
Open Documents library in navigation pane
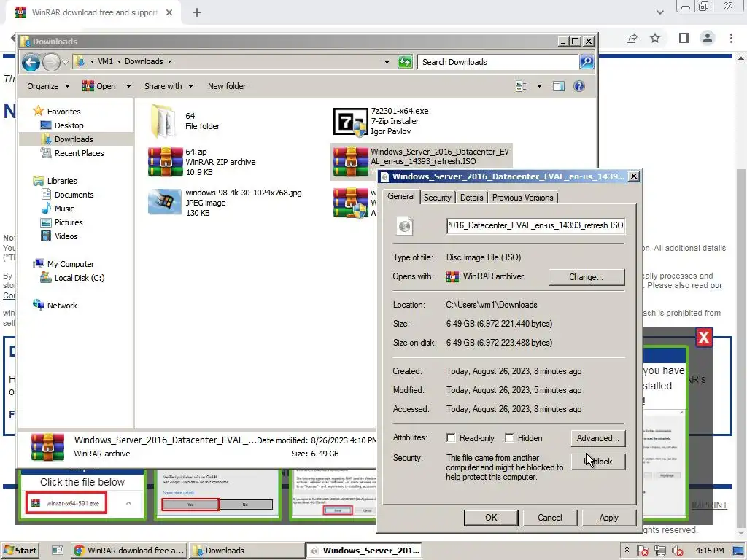point(74,194)
